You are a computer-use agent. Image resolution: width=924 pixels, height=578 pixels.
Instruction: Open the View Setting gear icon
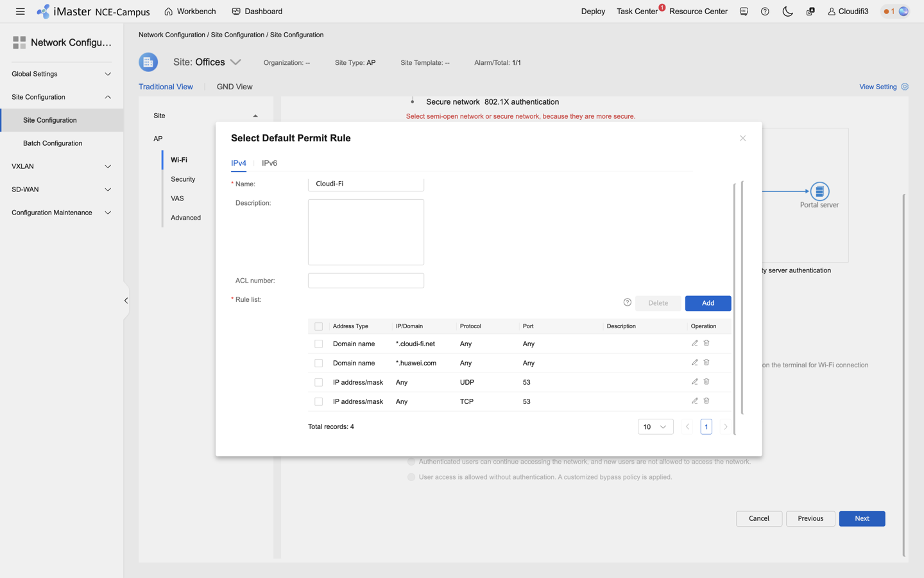(904, 87)
